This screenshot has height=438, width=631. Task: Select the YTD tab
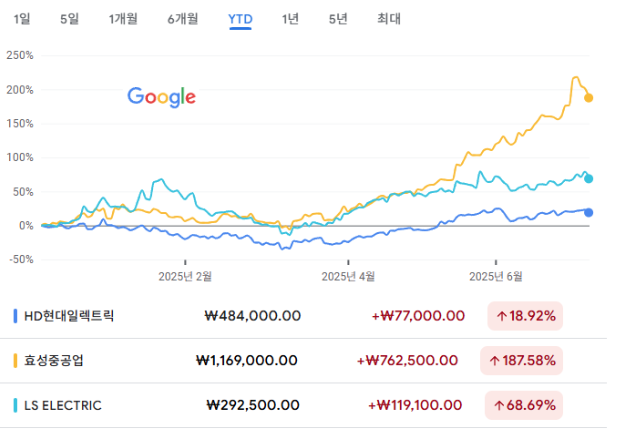(x=240, y=19)
